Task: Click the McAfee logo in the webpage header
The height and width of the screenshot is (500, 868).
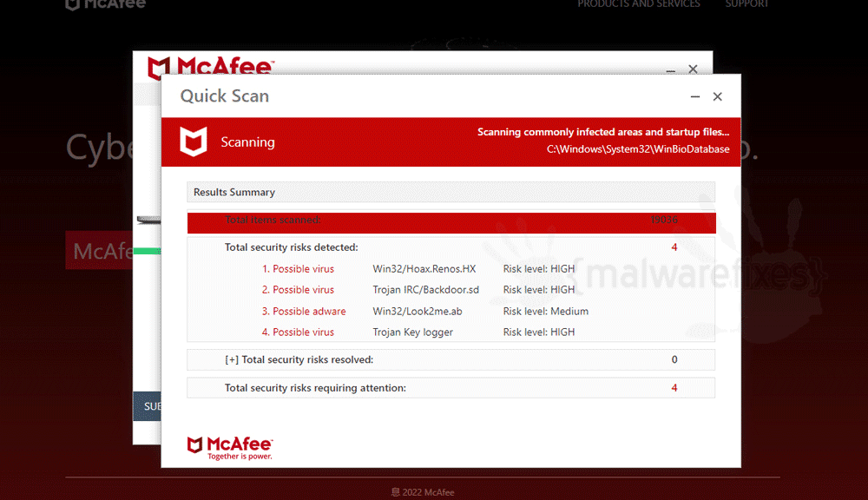Action: [106, 4]
